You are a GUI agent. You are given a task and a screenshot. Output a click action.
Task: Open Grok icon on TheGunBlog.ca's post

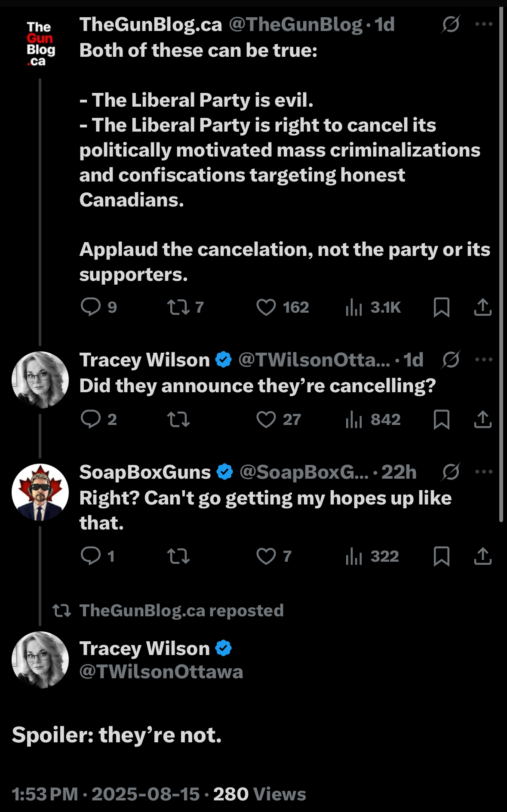[x=450, y=24]
